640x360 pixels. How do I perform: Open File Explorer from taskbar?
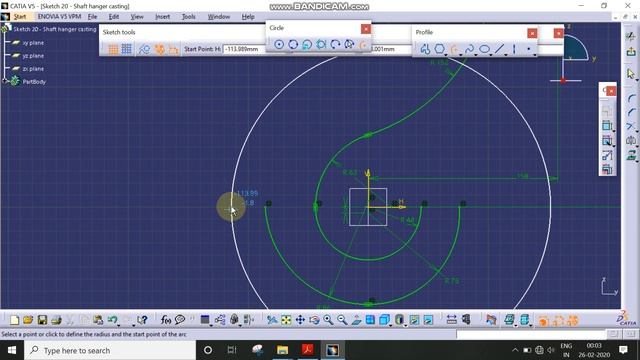(282, 350)
